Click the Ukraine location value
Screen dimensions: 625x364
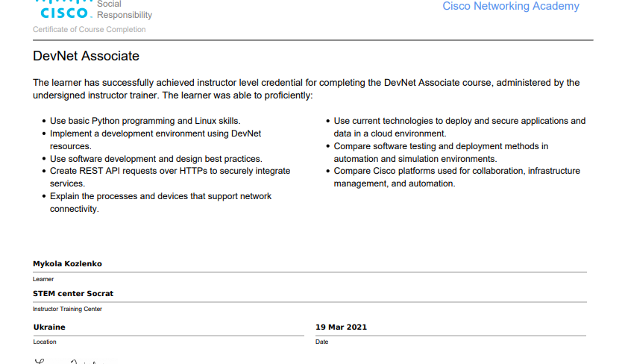point(49,327)
